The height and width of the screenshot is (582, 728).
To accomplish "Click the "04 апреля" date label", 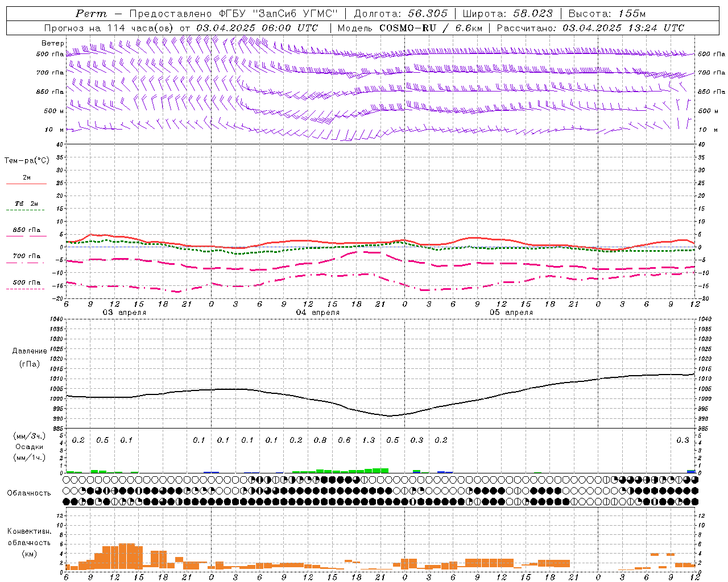I will (x=317, y=313).
